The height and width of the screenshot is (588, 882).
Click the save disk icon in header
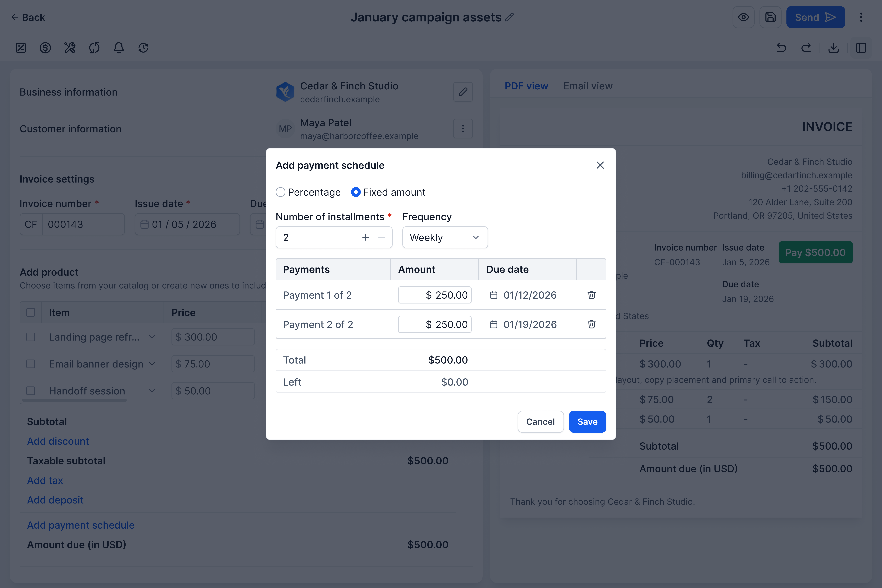point(770,17)
